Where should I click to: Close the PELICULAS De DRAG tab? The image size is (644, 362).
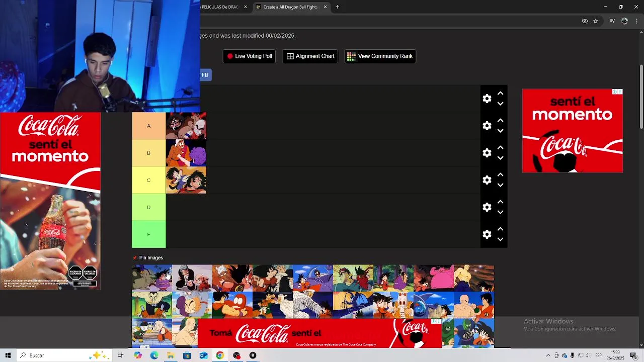click(246, 7)
